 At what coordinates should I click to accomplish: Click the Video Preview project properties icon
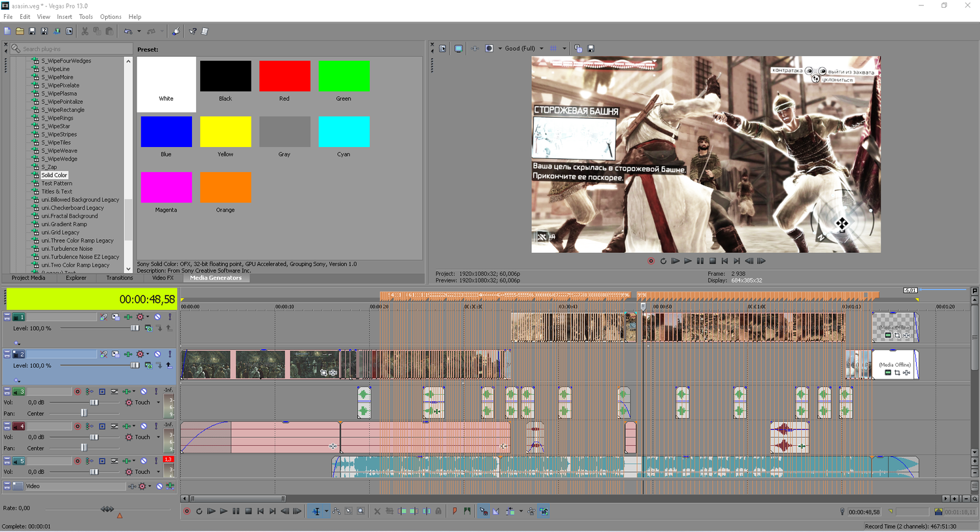[x=443, y=48]
